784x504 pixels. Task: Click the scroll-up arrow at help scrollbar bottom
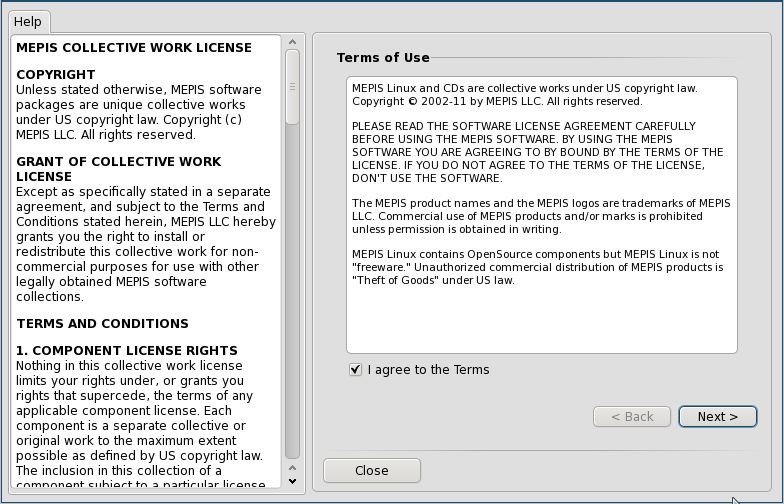click(x=292, y=468)
